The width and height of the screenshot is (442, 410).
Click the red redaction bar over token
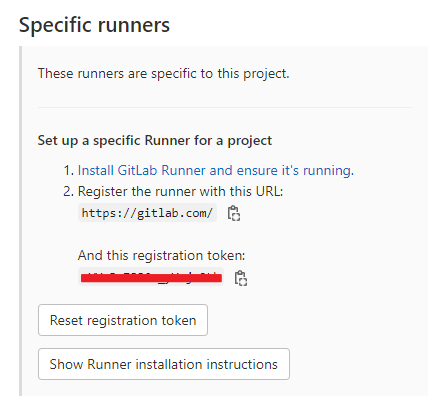[x=151, y=278]
